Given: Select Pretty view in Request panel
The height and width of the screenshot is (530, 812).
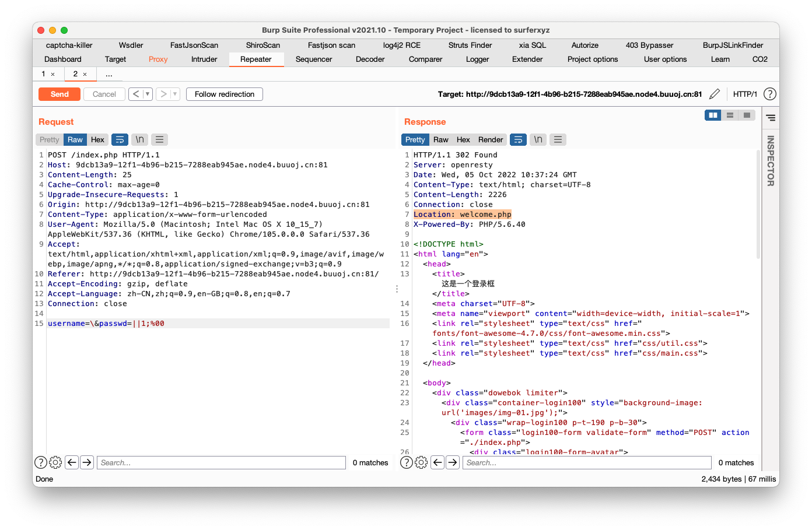Looking at the screenshot, I should tap(50, 139).
